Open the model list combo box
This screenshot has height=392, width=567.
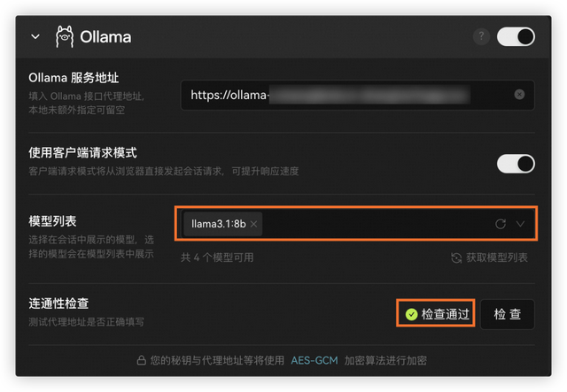358,224
